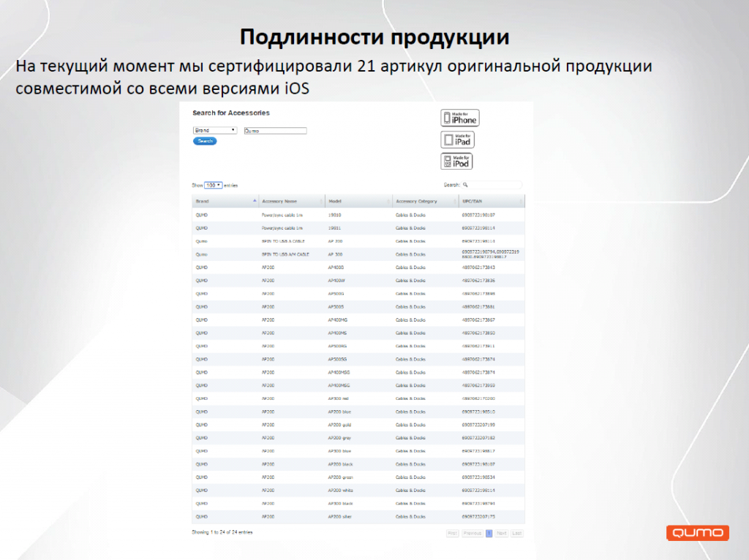Image resolution: width=749 pixels, height=560 pixels.
Task: Sort table by Accessory Category header
Action: (x=426, y=202)
